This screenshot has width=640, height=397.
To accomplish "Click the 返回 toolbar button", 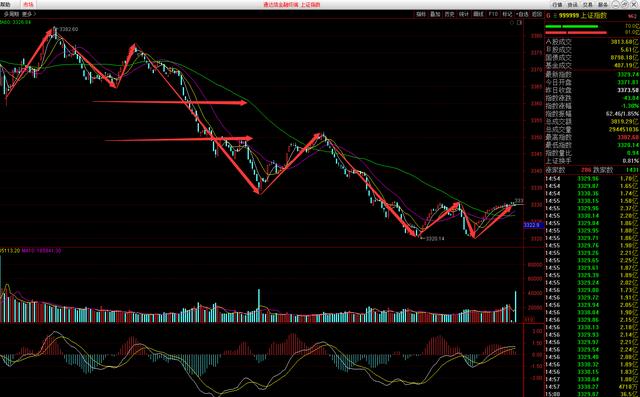I will click(x=537, y=14).
